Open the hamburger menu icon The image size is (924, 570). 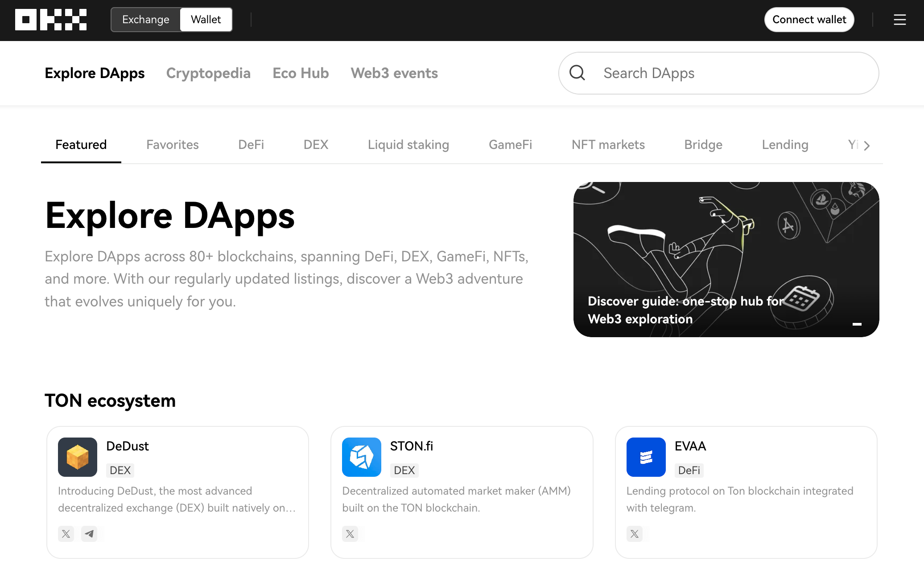pyautogui.click(x=899, y=20)
